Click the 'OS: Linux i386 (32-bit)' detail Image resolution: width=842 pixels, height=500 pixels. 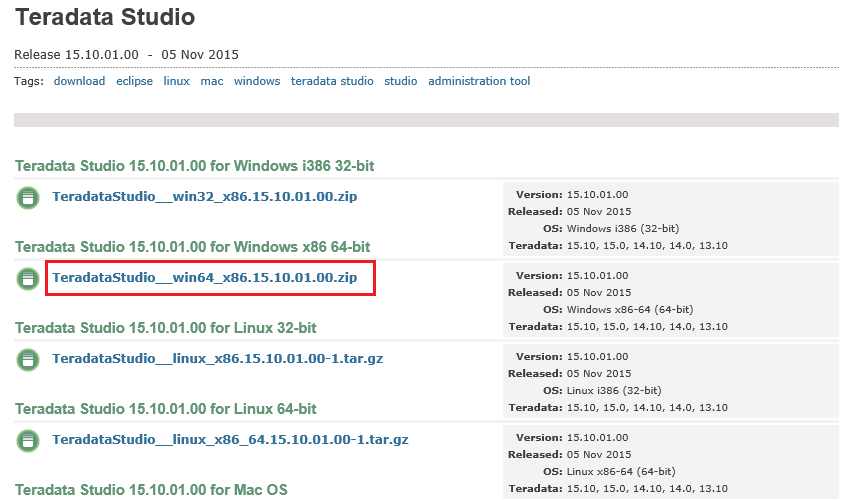point(602,391)
